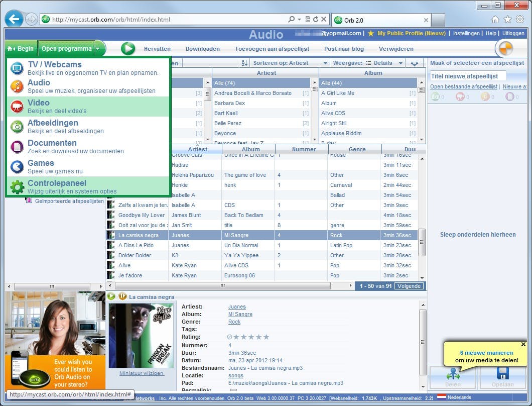Clear rating with the no-rating icon
Image resolution: width=532 pixels, height=406 pixels.
[229, 337]
